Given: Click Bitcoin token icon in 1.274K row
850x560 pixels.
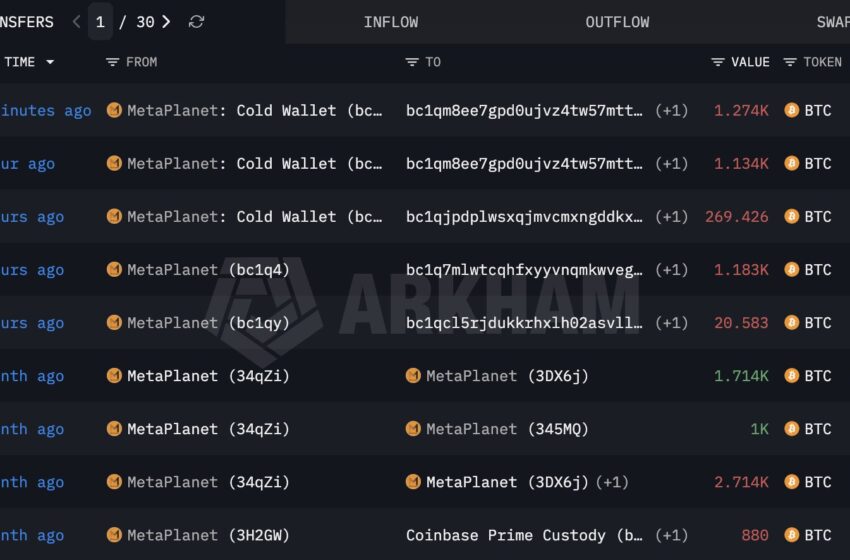Looking at the screenshot, I should point(791,110).
